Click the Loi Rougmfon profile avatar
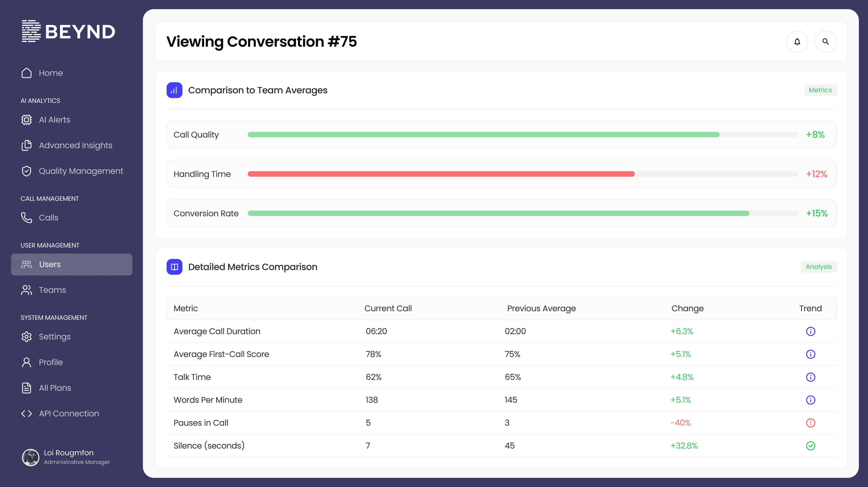 [31, 457]
